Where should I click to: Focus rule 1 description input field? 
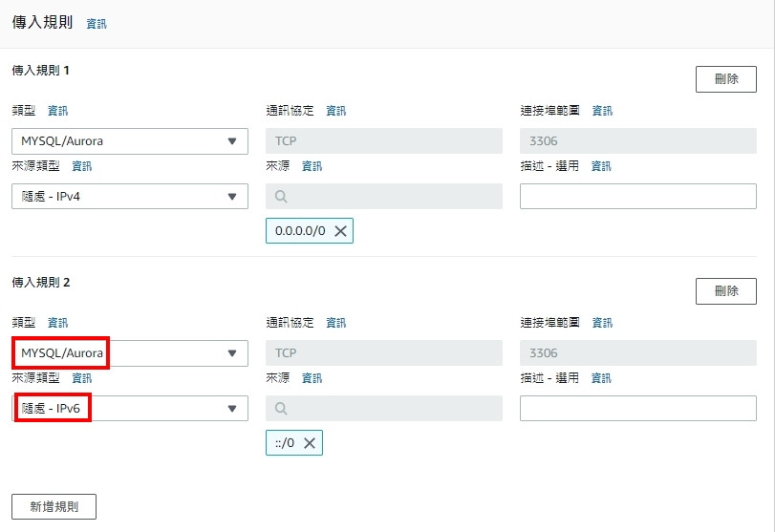(x=638, y=197)
